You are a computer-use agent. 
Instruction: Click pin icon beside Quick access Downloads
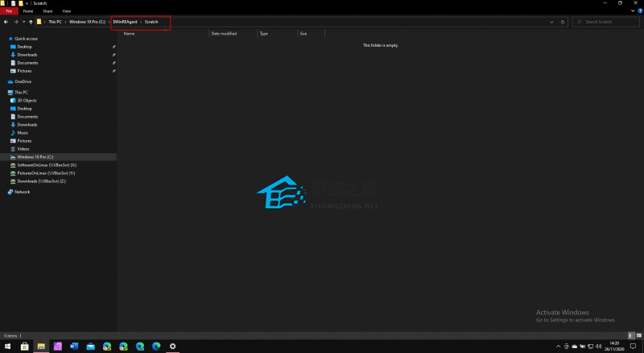pos(114,55)
